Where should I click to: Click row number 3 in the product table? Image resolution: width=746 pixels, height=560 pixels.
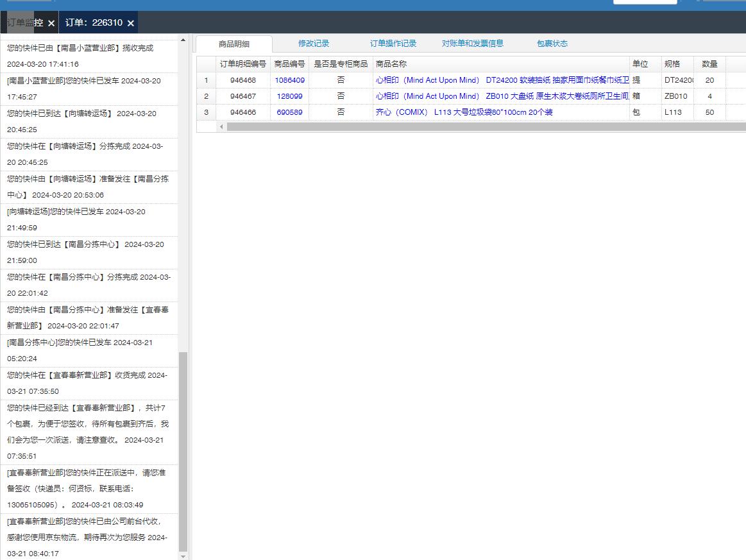206,113
